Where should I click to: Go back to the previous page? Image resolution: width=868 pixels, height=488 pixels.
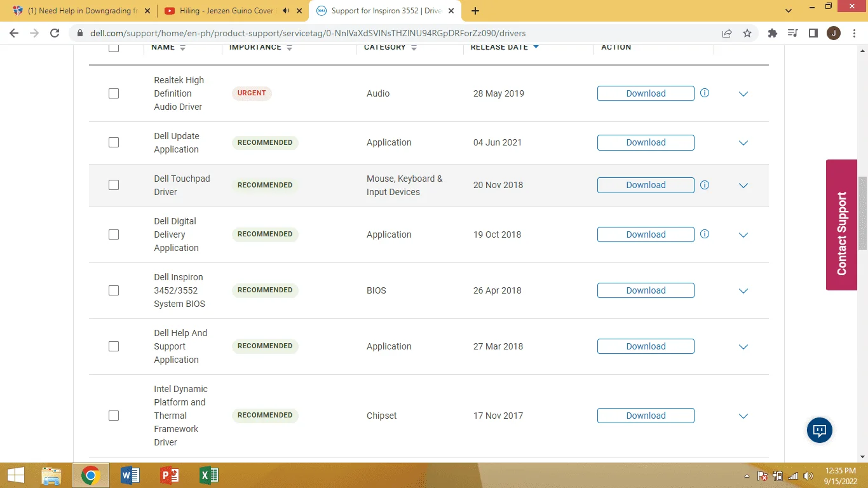coord(14,33)
